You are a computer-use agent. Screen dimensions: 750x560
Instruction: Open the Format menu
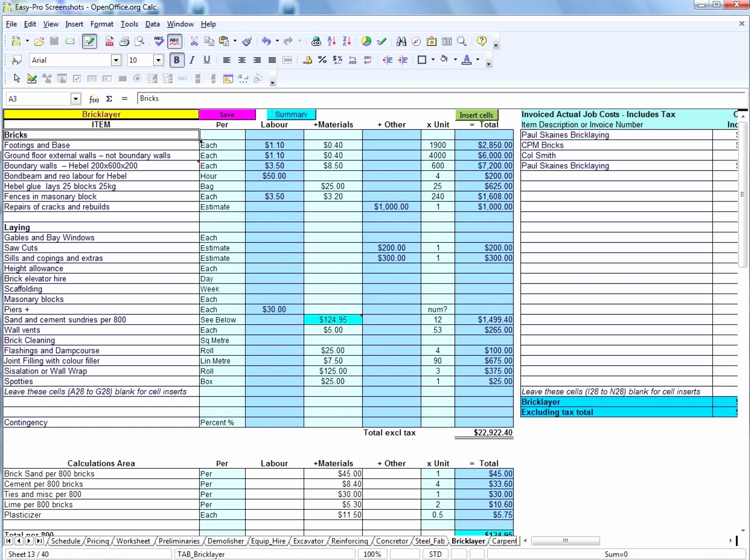tap(102, 24)
